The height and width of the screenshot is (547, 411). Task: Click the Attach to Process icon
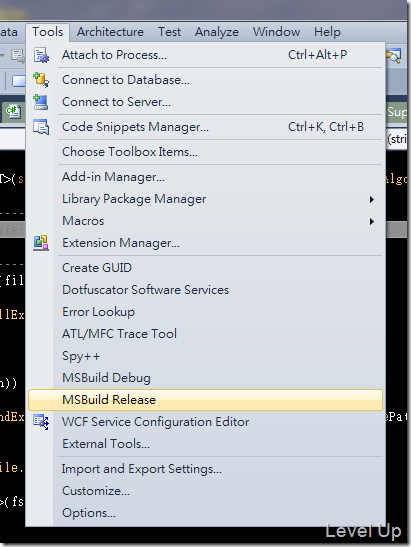coord(42,55)
